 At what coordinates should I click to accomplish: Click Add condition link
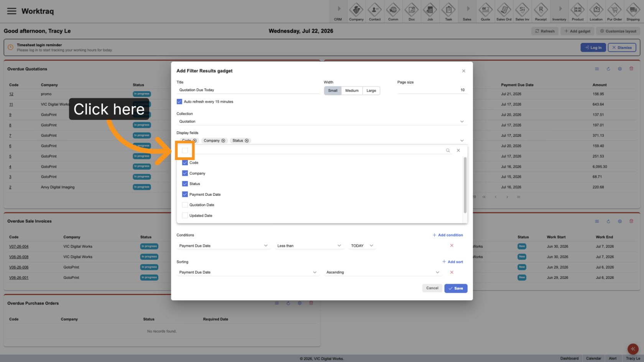[448, 235]
